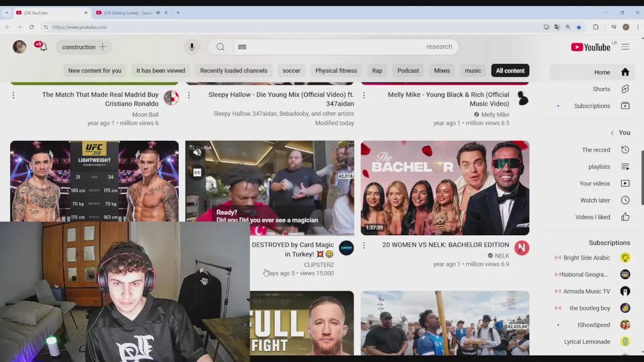The image size is (644, 362).
Task: Click the browser address bar URL
Action: point(79,27)
